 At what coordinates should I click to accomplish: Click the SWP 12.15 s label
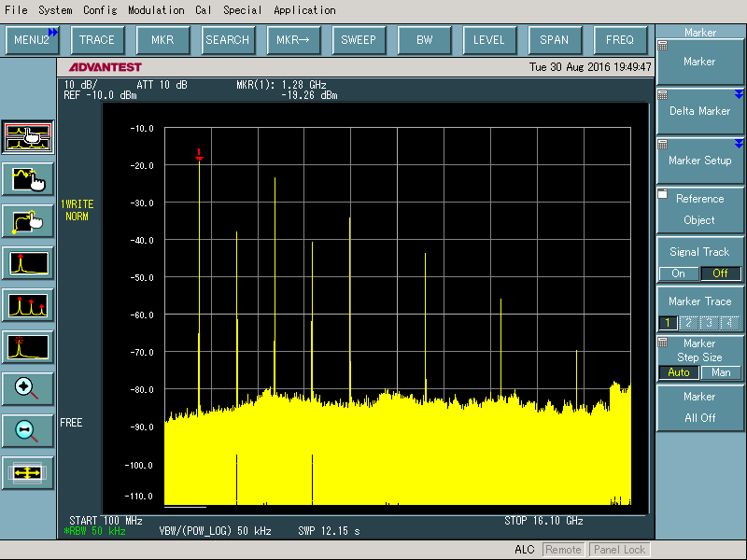click(x=330, y=531)
